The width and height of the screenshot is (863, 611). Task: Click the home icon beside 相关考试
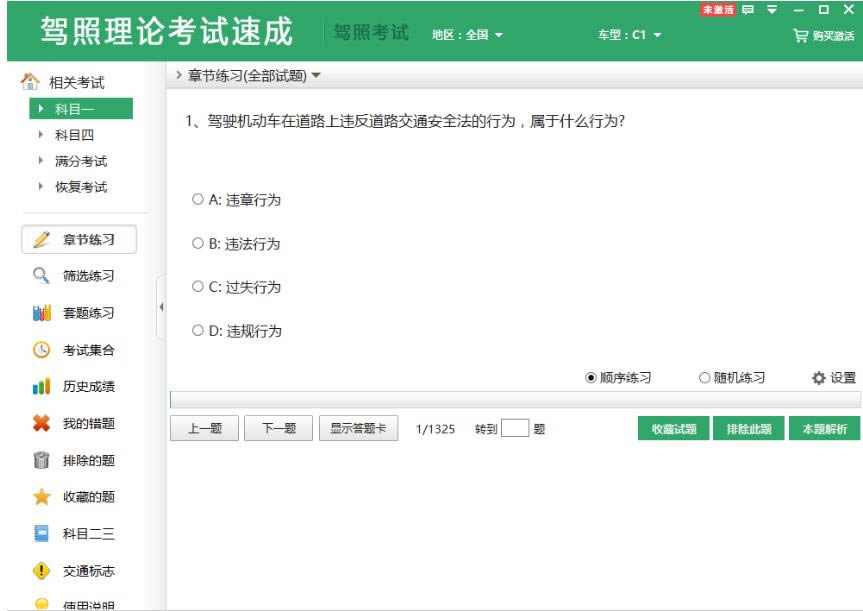[30, 81]
